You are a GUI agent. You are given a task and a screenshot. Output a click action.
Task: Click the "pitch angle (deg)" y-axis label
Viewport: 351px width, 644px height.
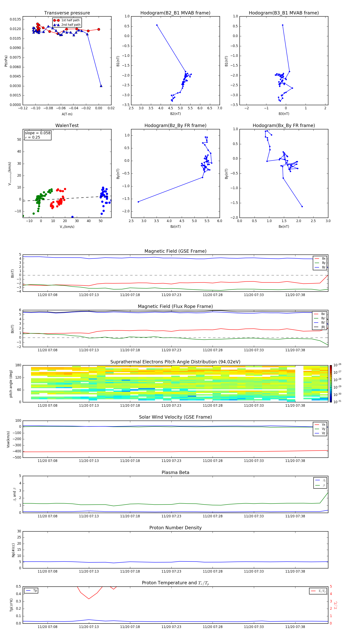coord(11,383)
